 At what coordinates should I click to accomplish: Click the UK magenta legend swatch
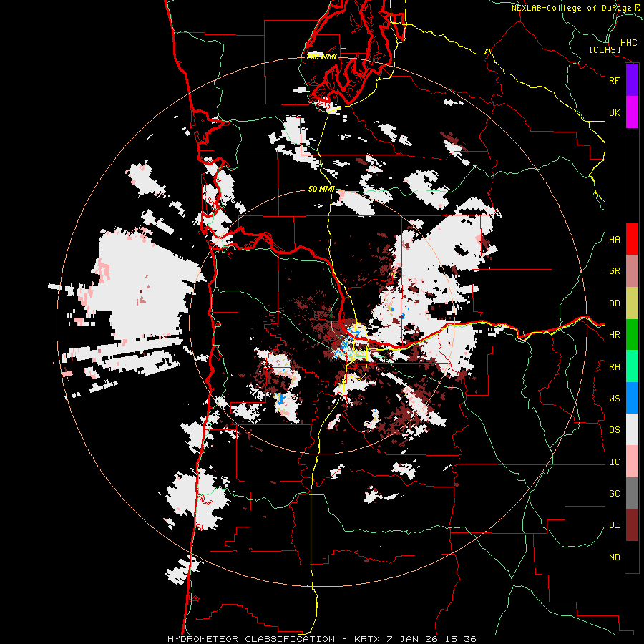[632, 112]
